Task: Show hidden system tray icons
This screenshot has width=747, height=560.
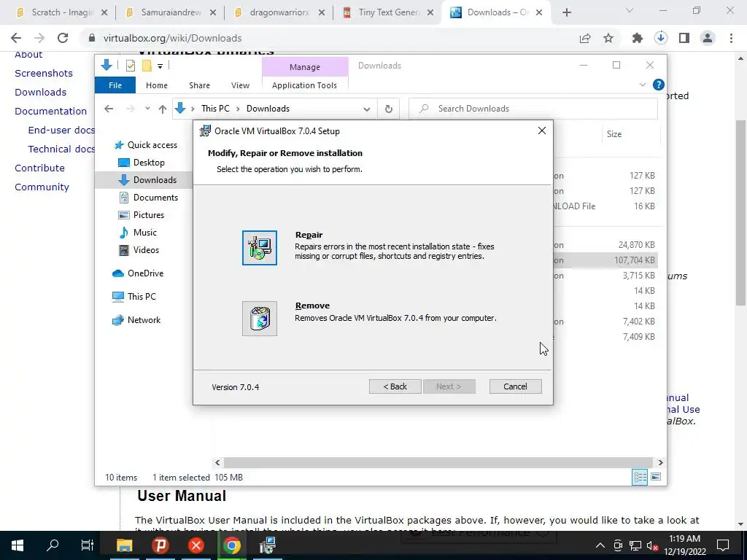Action: (600, 545)
